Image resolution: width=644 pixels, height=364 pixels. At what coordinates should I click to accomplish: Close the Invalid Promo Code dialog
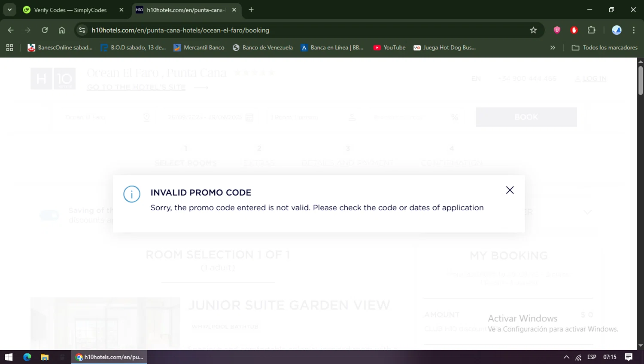pos(510,190)
